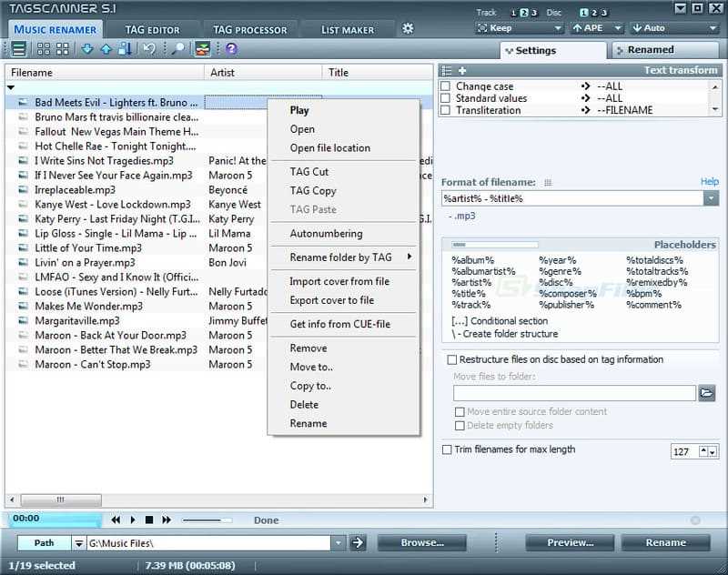
Task: Open the Path type selector arrow
Action: [78, 542]
